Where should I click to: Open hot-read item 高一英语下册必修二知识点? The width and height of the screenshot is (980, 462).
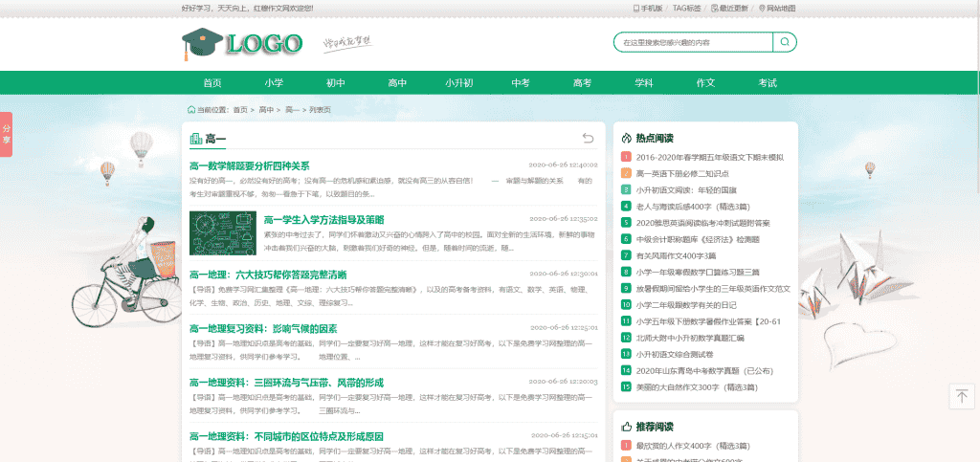[x=681, y=173]
